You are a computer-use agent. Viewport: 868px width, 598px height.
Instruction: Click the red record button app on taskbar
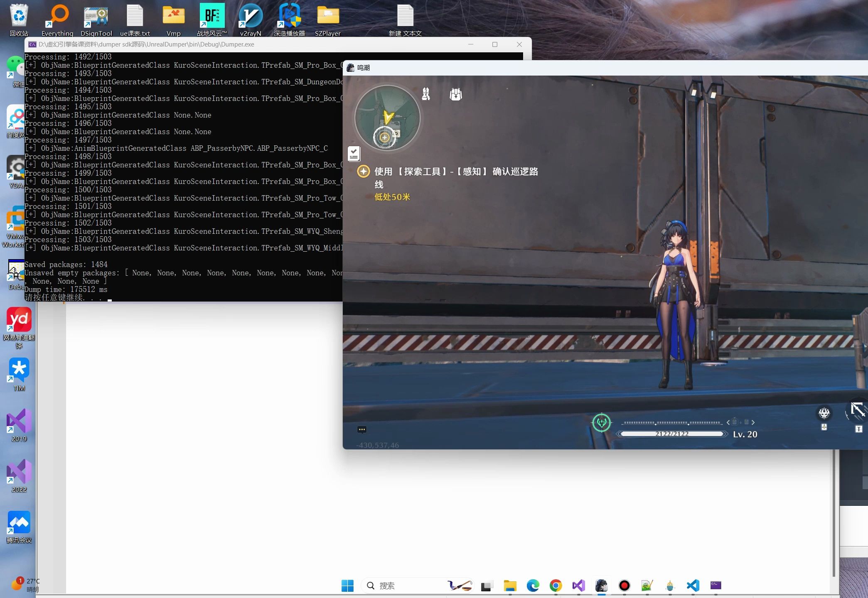tap(624, 586)
